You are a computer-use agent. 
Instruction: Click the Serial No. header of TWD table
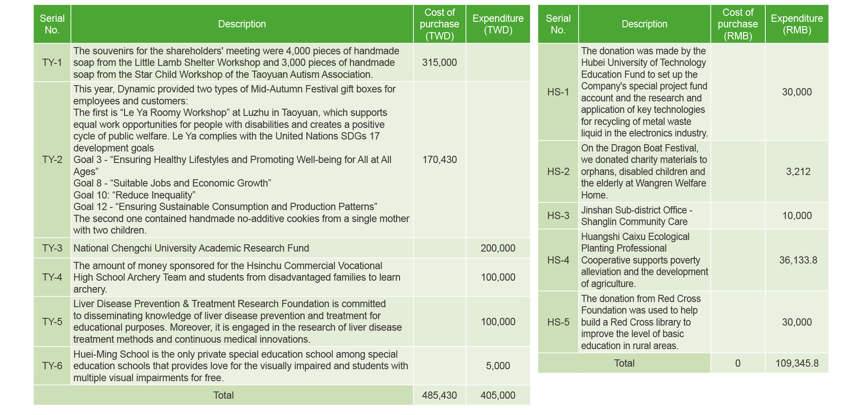52,24
